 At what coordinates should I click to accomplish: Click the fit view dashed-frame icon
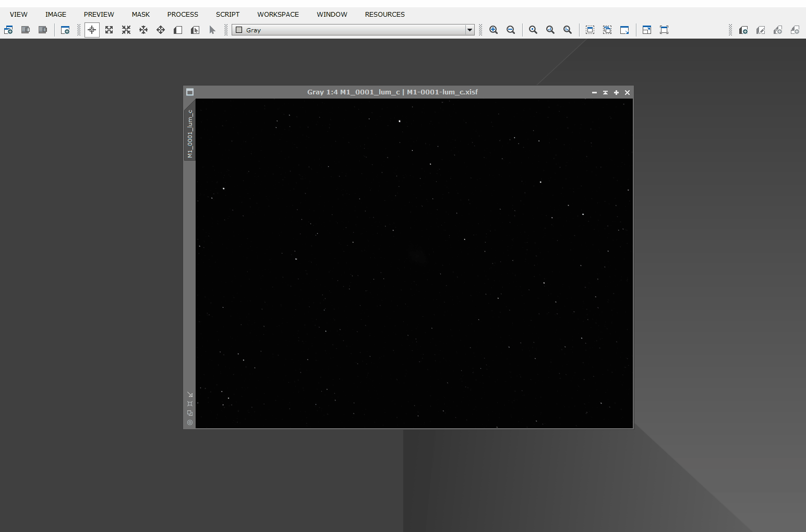[590, 30]
